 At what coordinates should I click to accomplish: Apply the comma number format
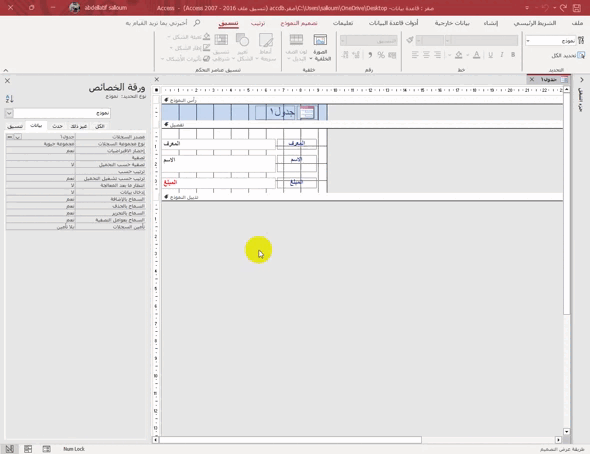(370, 55)
